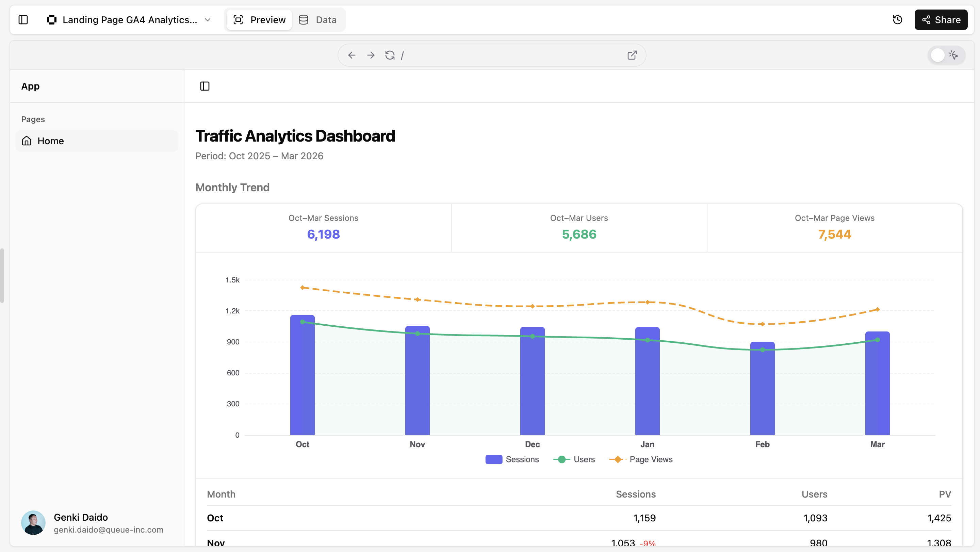Screen dimensions: 980x552
Task: Open Landing Page GA4 Analytics project menu
Action: (x=130, y=20)
